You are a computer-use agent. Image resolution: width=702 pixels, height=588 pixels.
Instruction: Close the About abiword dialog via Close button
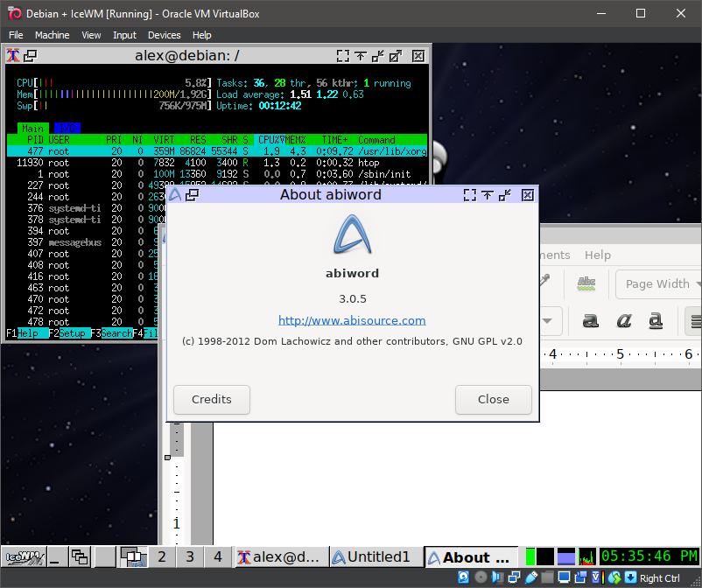point(493,399)
